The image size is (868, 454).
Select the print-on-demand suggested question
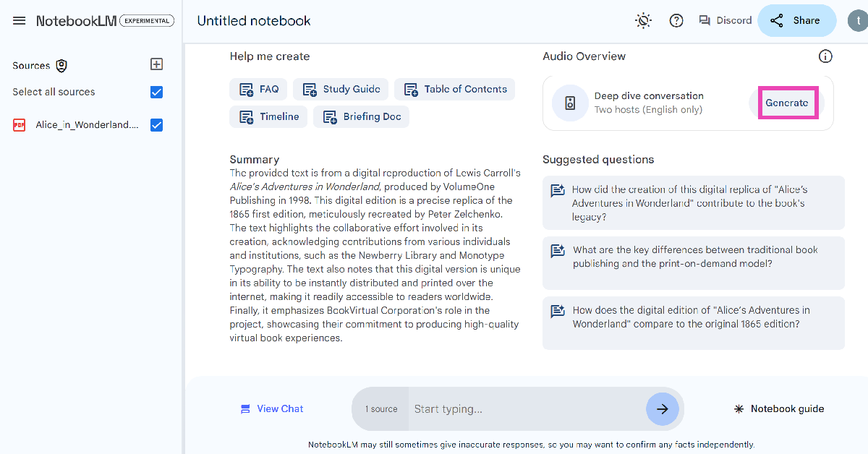pos(693,257)
